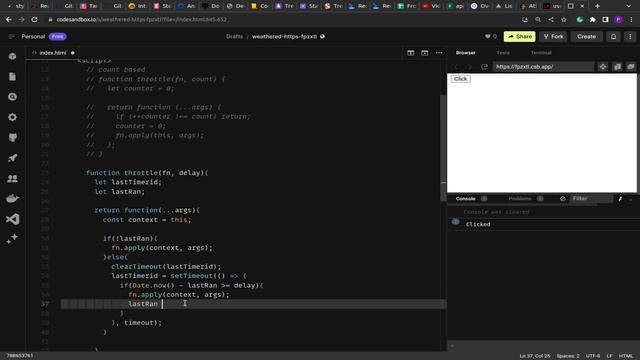Image resolution: width=640 pixels, height=360 pixels.
Task: Open the Docker whale panel in sidebar
Action: (x=12, y=199)
